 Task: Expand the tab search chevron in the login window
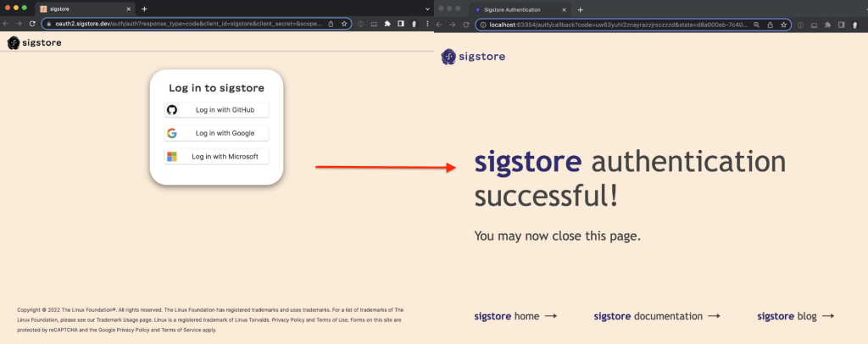[x=426, y=8]
